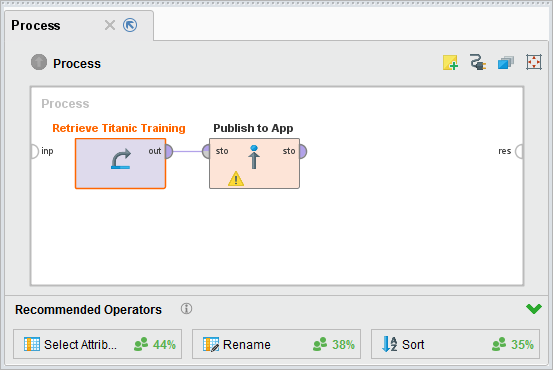Click the zoom to fit icon
Screen dimensions: 553x370
[x=534, y=62]
